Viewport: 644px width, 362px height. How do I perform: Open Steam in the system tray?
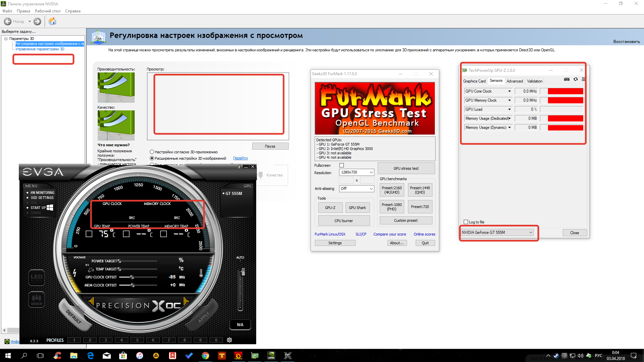(x=556, y=356)
